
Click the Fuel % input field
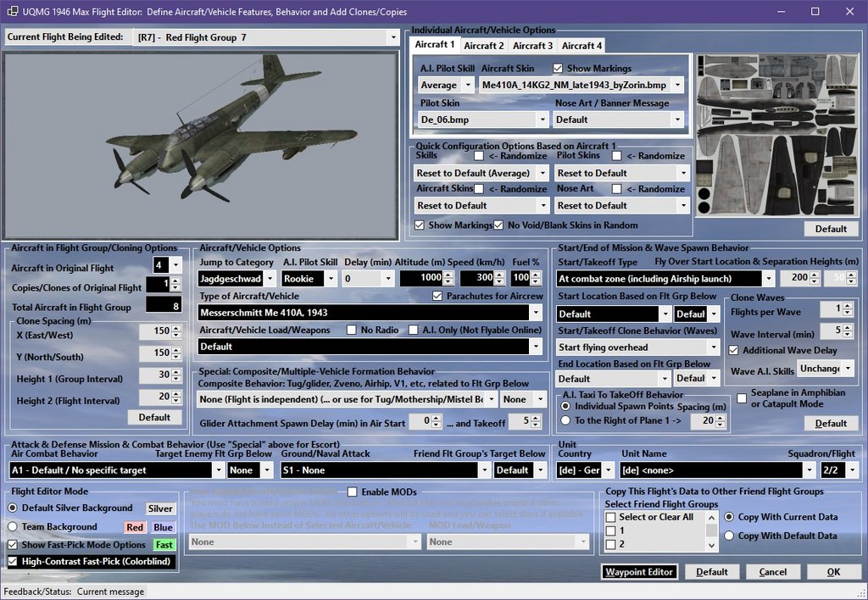coord(521,279)
